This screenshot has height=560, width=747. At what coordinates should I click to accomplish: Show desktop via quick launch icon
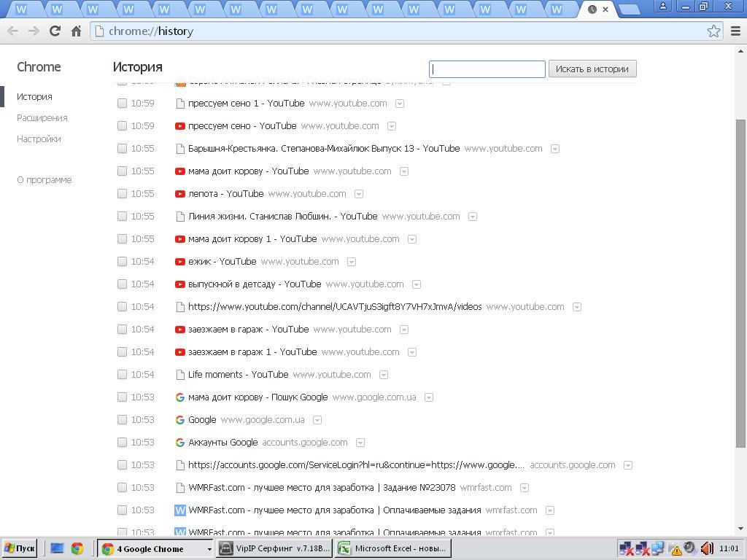pos(57,548)
